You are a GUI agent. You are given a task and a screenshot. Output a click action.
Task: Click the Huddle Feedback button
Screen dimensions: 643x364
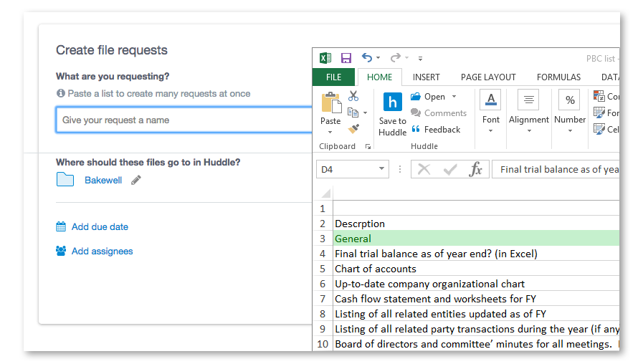(x=436, y=130)
